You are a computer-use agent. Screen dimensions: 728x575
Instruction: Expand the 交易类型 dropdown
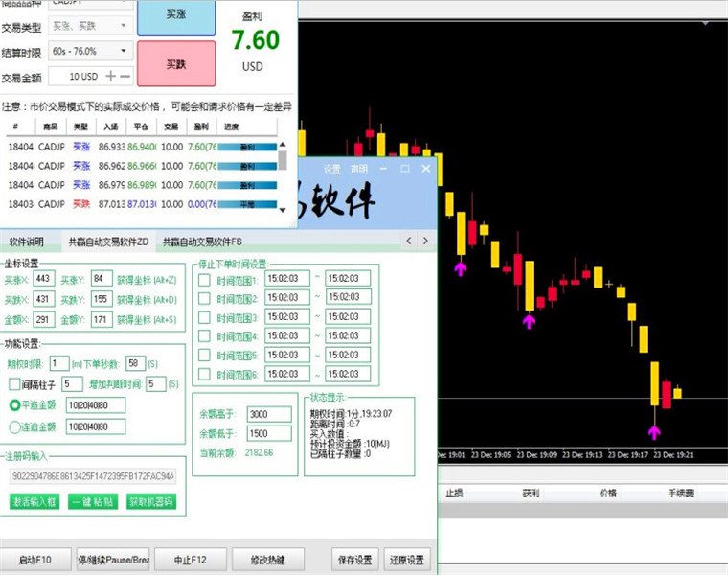(91, 26)
